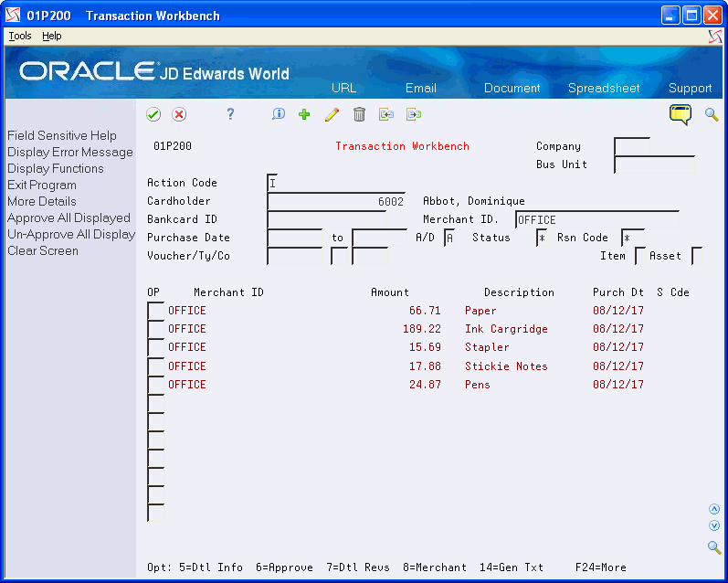The width and height of the screenshot is (728, 583).
Task: Click the Stapler description text
Action: point(487,347)
